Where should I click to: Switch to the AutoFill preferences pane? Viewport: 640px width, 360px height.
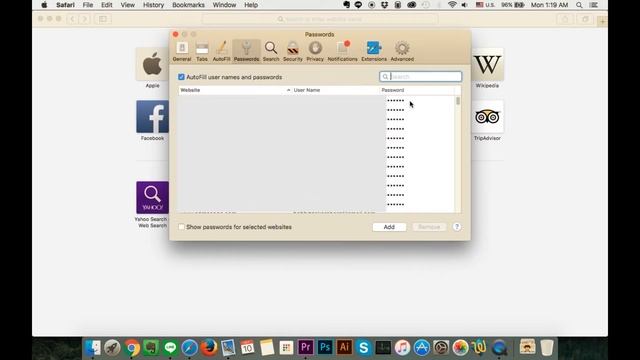(221, 51)
